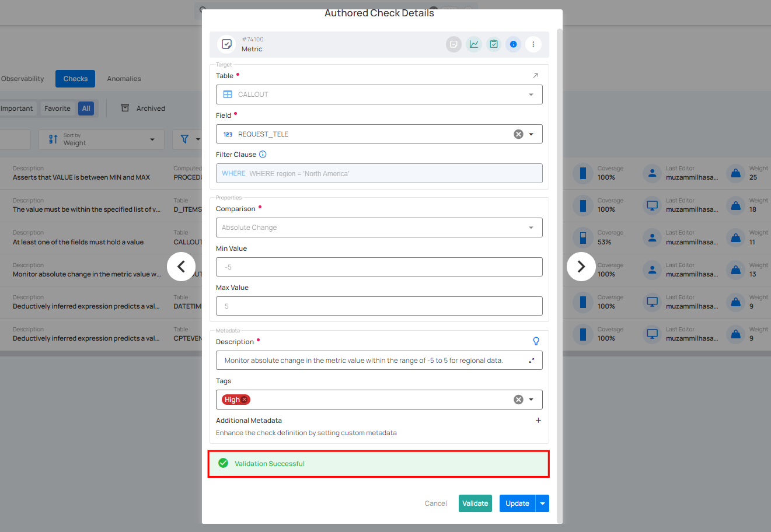Click the Archived button label
The image size is (771, 532).
[151, 108]
